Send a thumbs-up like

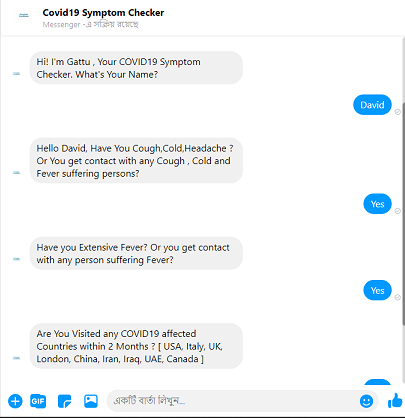(x=395, y=400)
